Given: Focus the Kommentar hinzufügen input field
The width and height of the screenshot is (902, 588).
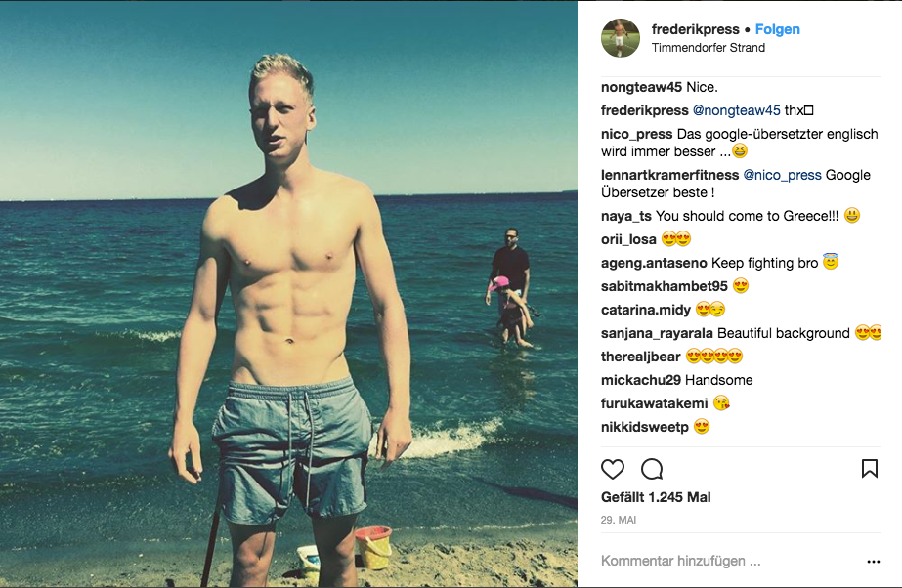Looking at the screenshot, I should [731, 561].
